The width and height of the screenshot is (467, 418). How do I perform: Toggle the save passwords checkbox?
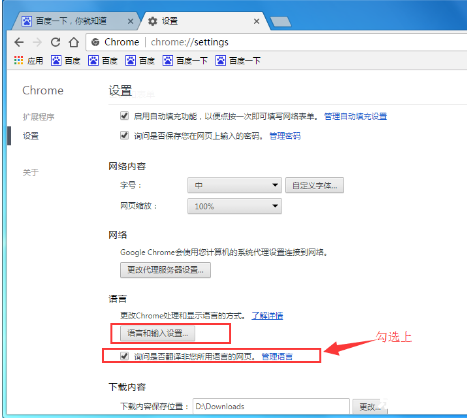point(124,136)
